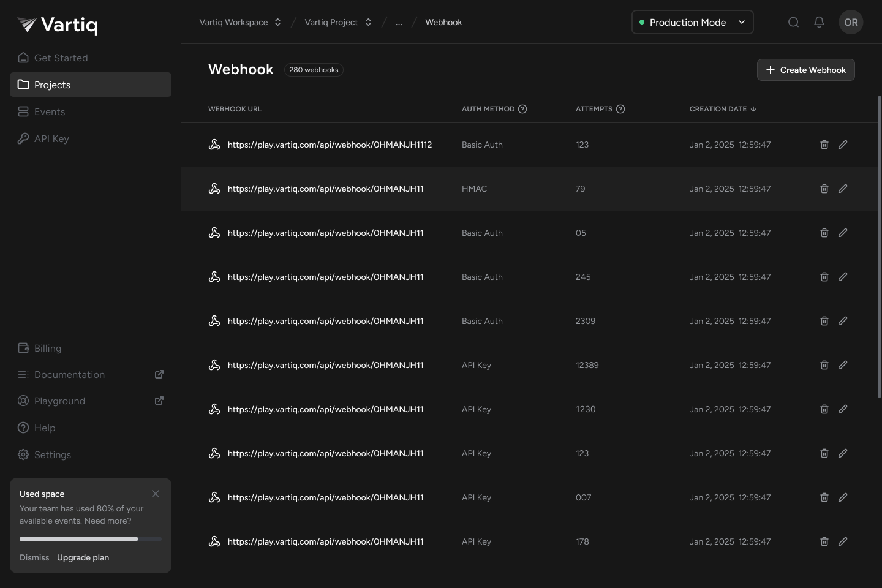Delete the webhook with 05 attempts
This screenshot has height=588, width=882.
[824, 233]
